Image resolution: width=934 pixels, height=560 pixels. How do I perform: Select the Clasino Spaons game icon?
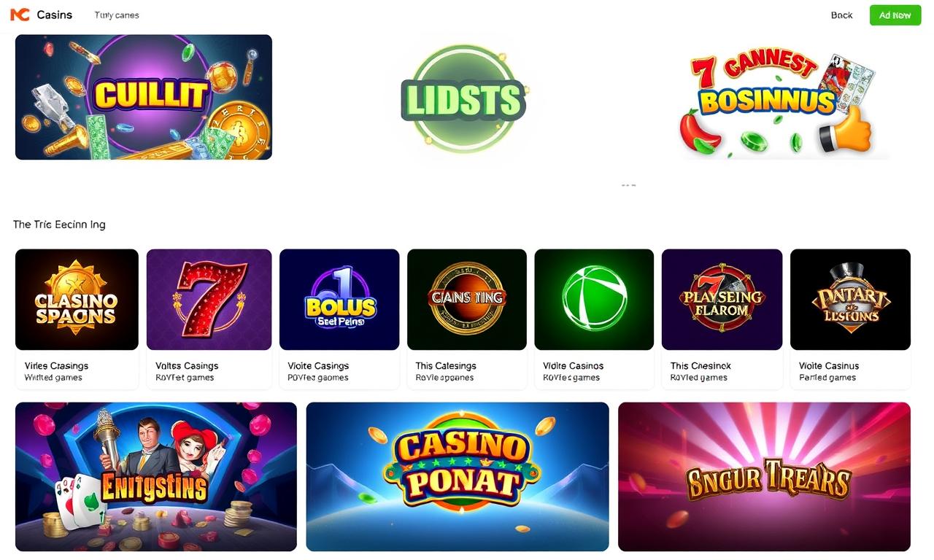(77, 300)
